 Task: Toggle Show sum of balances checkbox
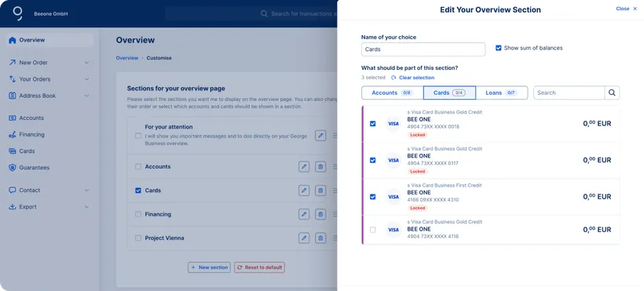499,48
